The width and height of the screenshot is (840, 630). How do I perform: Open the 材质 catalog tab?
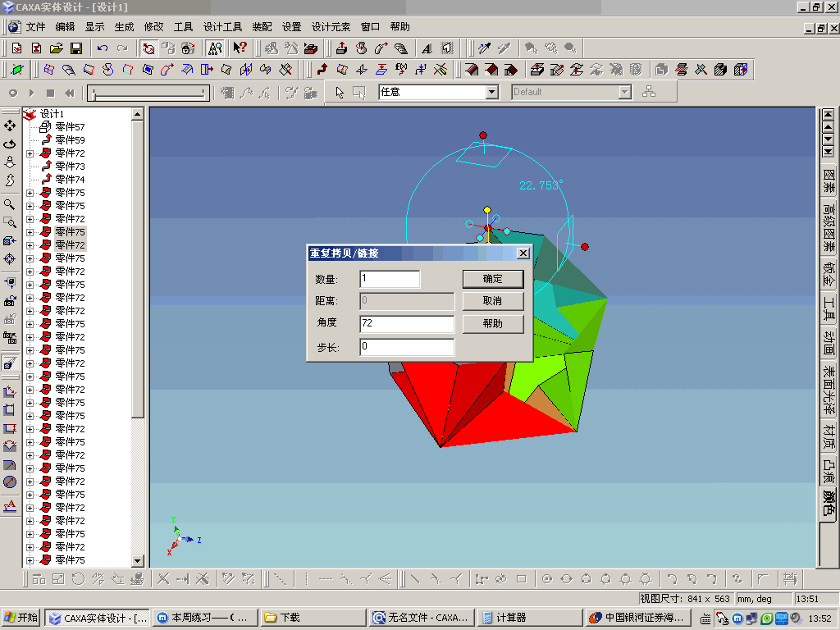click(x=829, y=436)
